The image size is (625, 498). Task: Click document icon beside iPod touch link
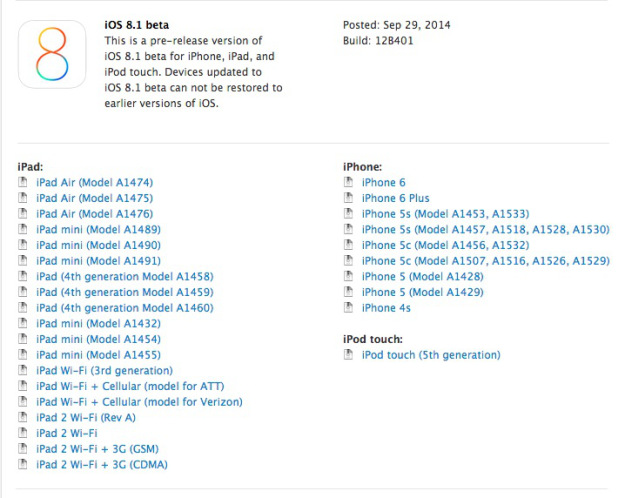coord(348,355)
